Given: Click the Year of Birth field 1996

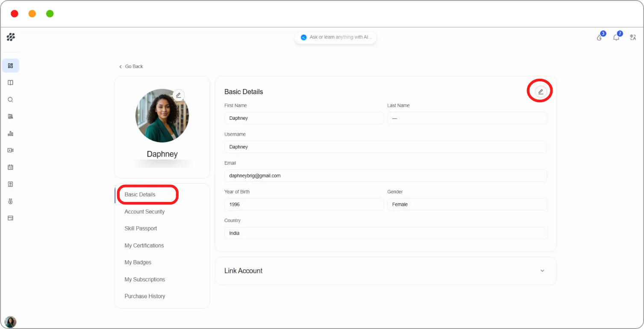Looking at the screenshot, I should coord(304,205).
